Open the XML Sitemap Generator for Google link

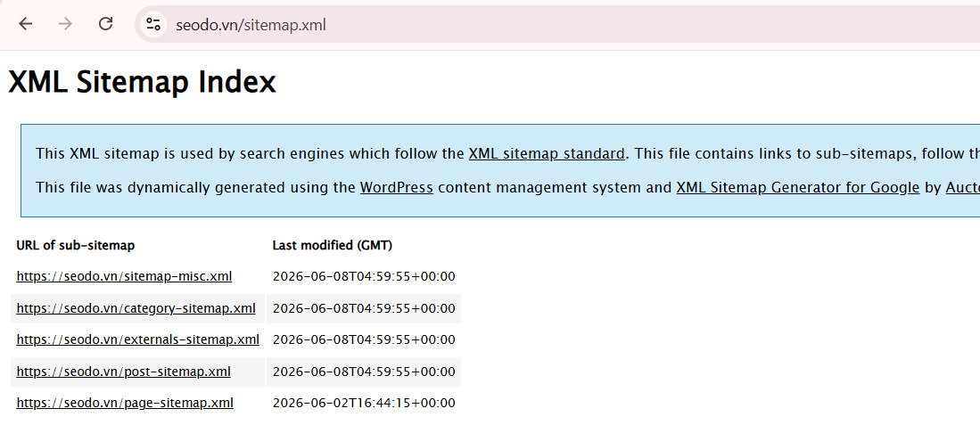(797, 187)
